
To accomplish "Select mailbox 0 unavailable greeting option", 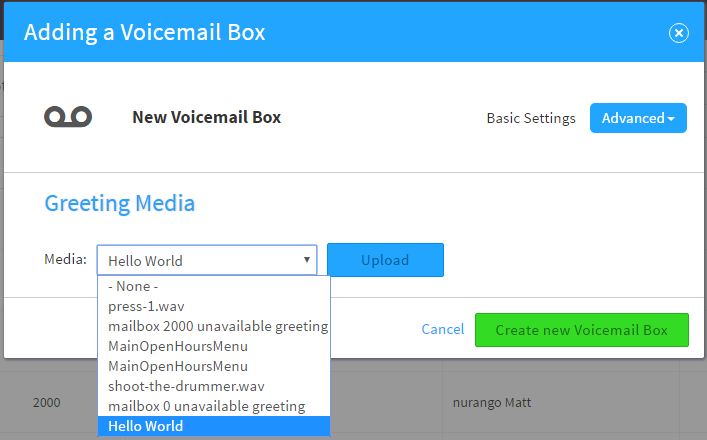I will 214,406.
